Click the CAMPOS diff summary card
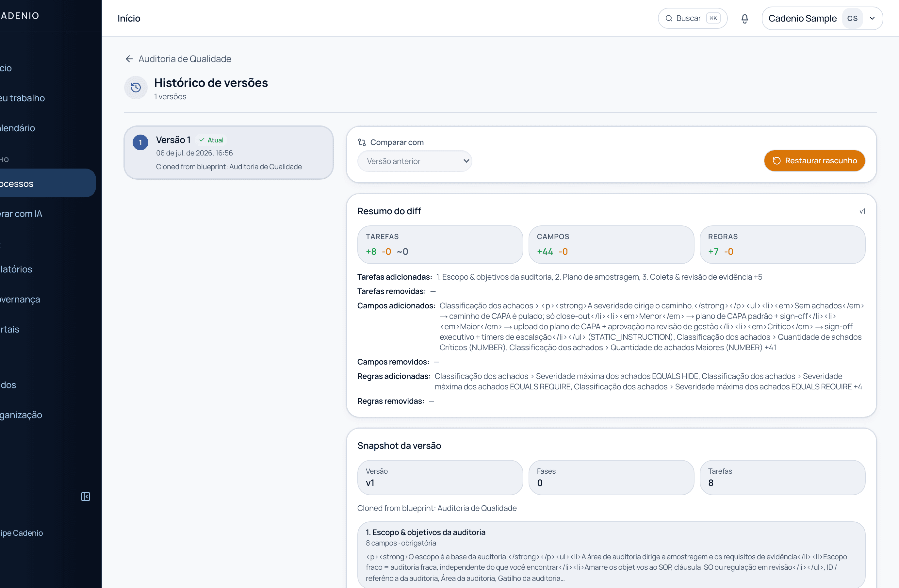The width and height of the screenshot is (899, 588). click(611, 245)
